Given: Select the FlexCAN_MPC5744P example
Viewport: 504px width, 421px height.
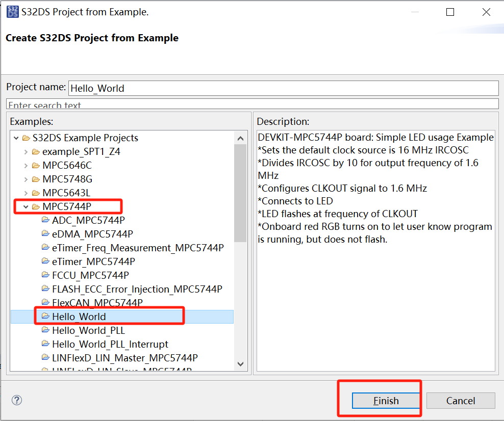Looking at the screenshot, I should (x=97, y=303).
